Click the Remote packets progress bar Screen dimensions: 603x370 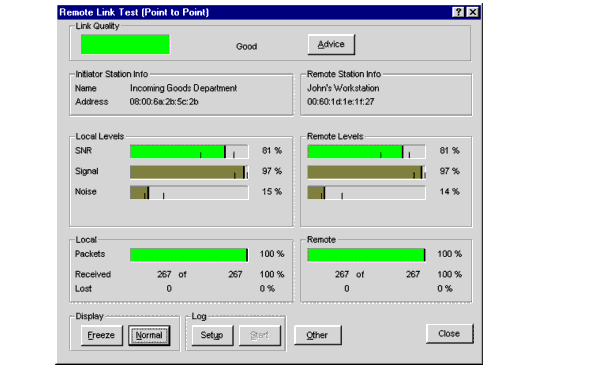pos(366,255)
